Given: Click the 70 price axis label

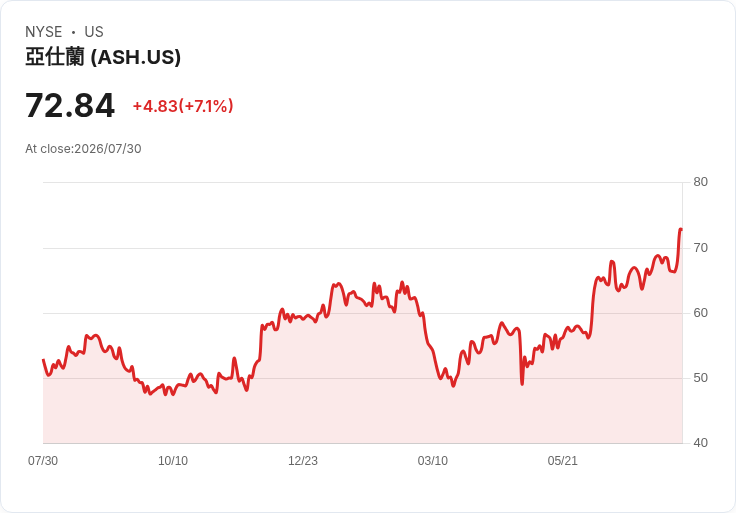Looking at the screenshot, I should 701,248.
